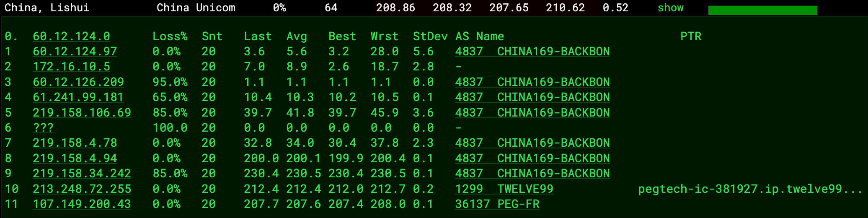868x218 pixels.
Task: Click the 18.7 worst value on hop 2
Action: click(x=385, y=67)
